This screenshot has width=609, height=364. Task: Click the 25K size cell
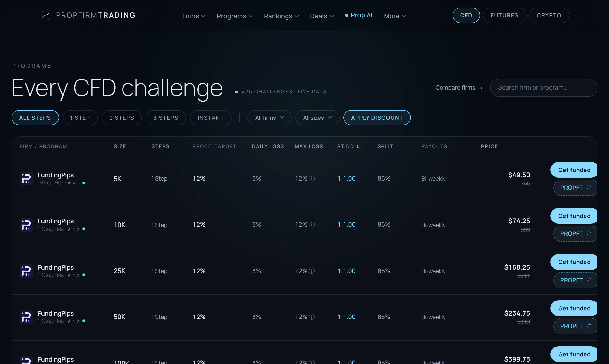tap(119, 271)
